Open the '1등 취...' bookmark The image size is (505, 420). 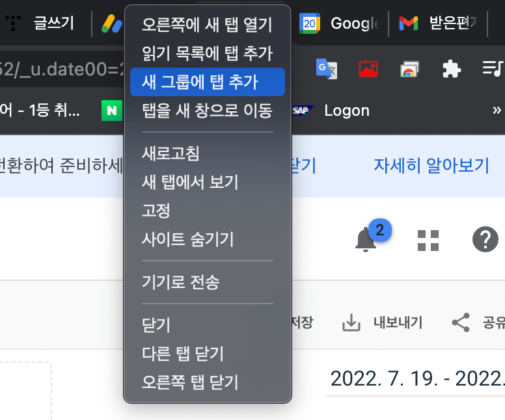(x=39, y=111)
